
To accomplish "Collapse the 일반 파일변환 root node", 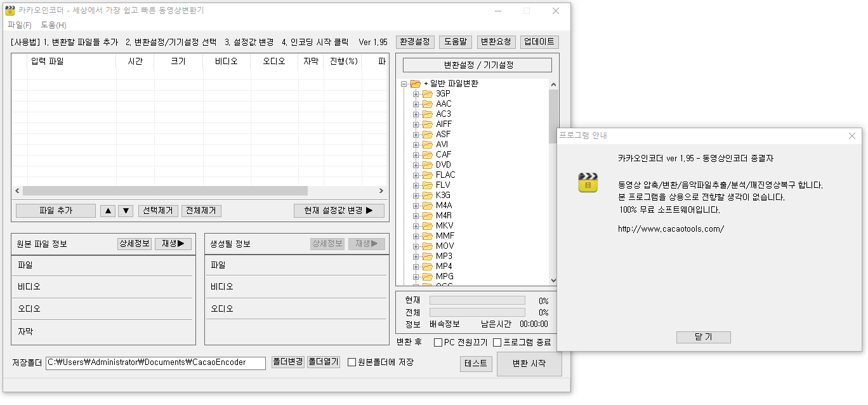I will (404, 84).
